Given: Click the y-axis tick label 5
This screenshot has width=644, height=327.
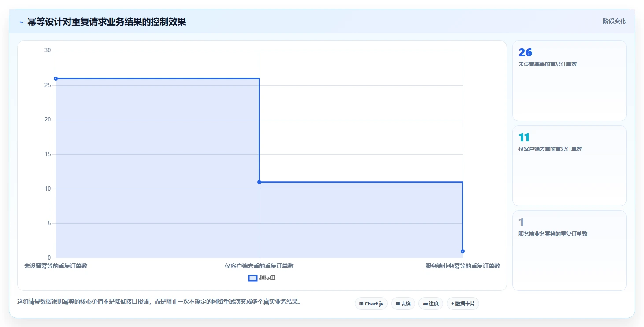Looking at the screenshot, I should click(x=49, y=223).
